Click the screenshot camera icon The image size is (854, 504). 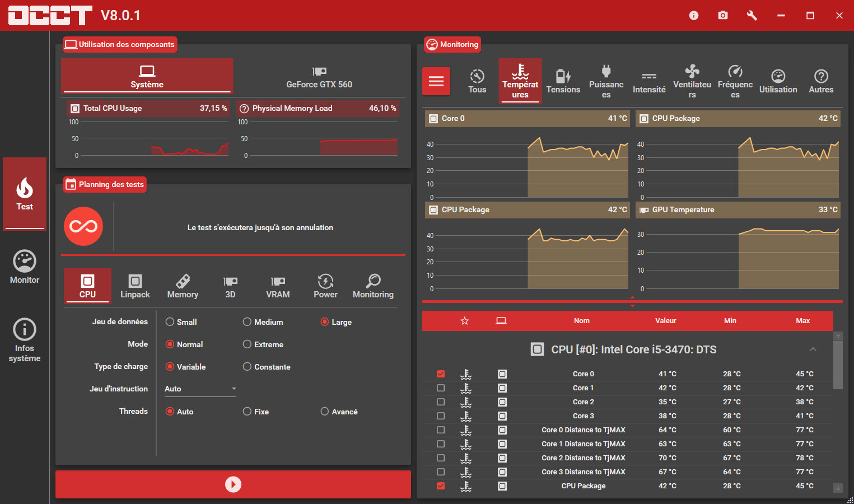(723, 15)
